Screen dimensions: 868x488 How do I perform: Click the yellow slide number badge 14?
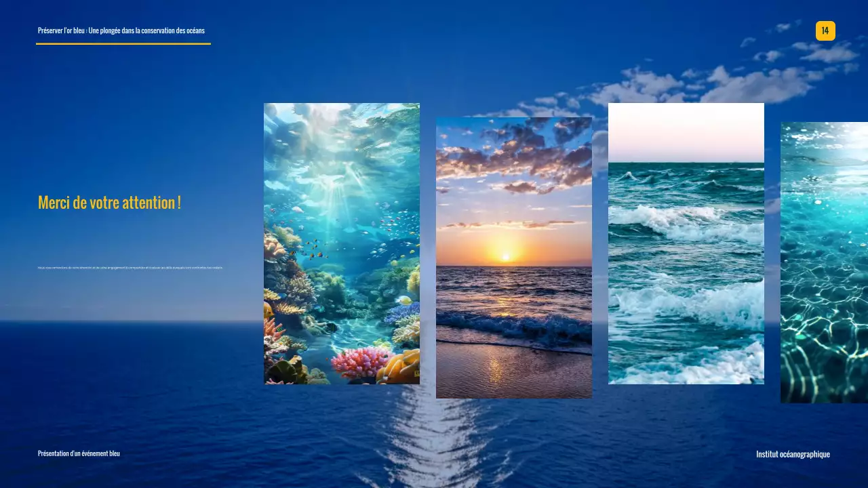pos(825,30)
